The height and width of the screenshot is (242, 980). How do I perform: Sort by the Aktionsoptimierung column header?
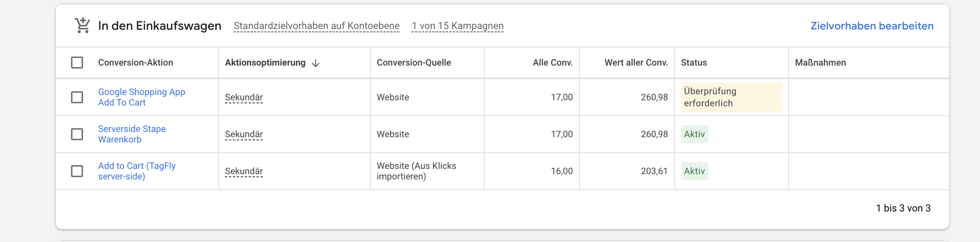pos(265,63)
